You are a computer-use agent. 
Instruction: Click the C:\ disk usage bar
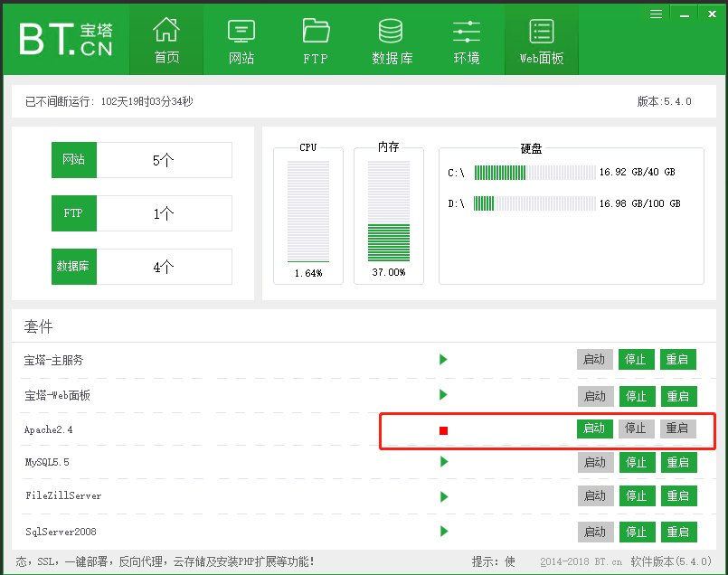tap(534, 173)
